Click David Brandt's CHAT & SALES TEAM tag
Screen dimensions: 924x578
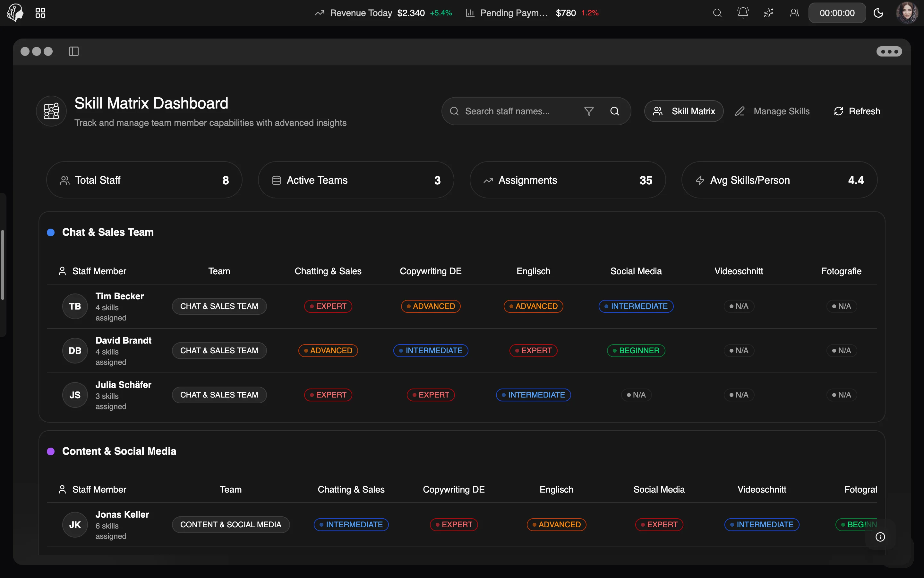point(219,351)
